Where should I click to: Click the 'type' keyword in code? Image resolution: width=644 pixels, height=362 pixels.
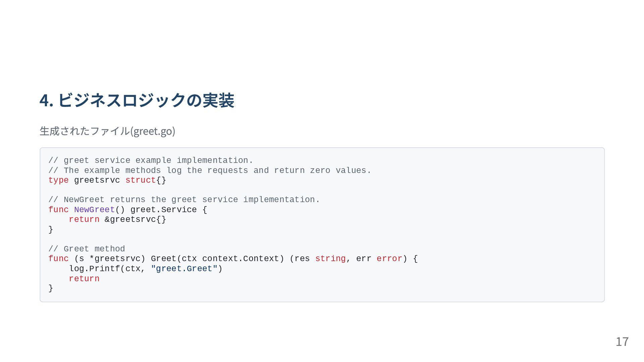click(58, 180)
